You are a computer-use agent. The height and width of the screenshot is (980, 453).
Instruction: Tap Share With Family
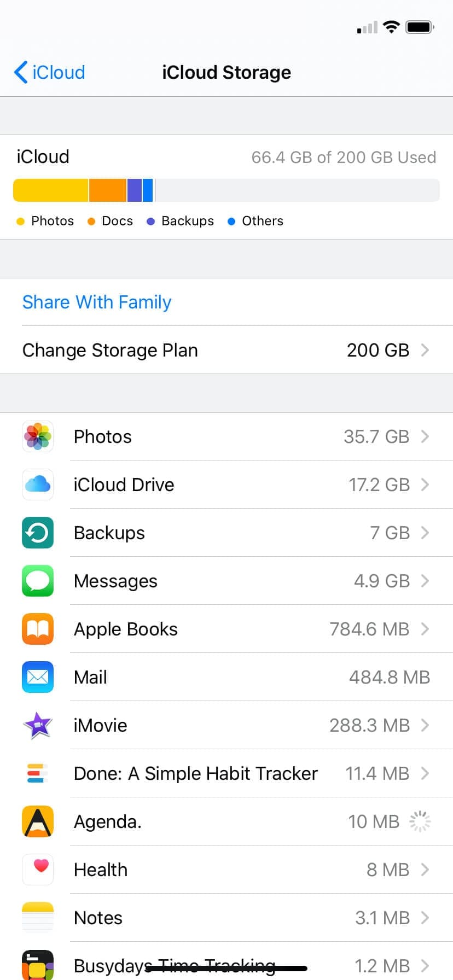coord(97,302)
